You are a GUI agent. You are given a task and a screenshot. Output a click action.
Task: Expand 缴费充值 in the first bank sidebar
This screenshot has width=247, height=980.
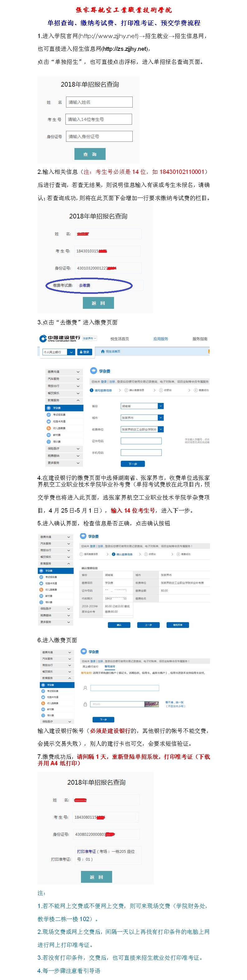pos(78,372)
